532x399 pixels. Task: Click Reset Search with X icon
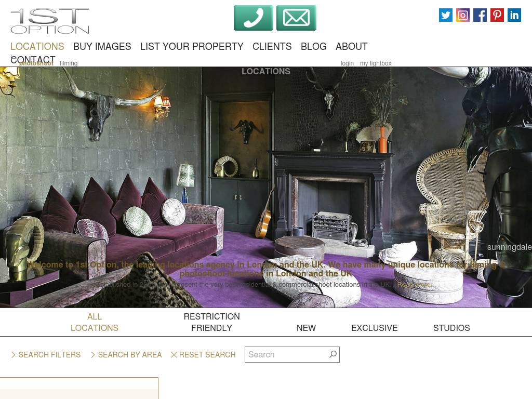(x=203, y=354)
